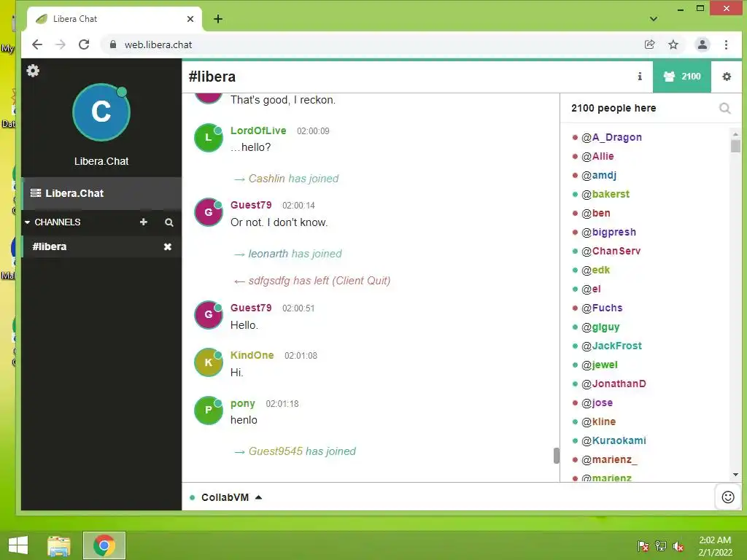Open a new browser tab
747x560 pixels.
[x=218, y=19]
